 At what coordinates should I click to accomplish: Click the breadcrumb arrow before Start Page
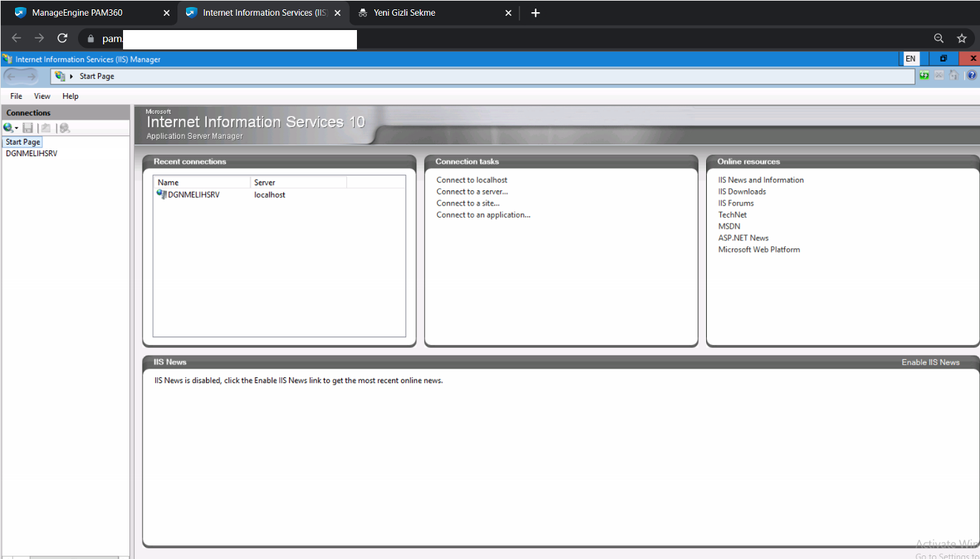72,76
